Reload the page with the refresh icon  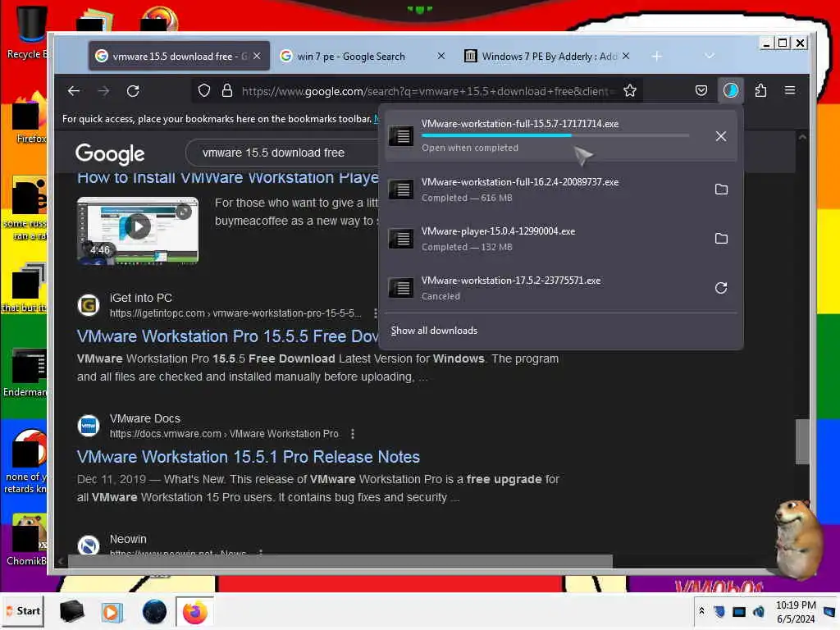[x=133, y=91]
